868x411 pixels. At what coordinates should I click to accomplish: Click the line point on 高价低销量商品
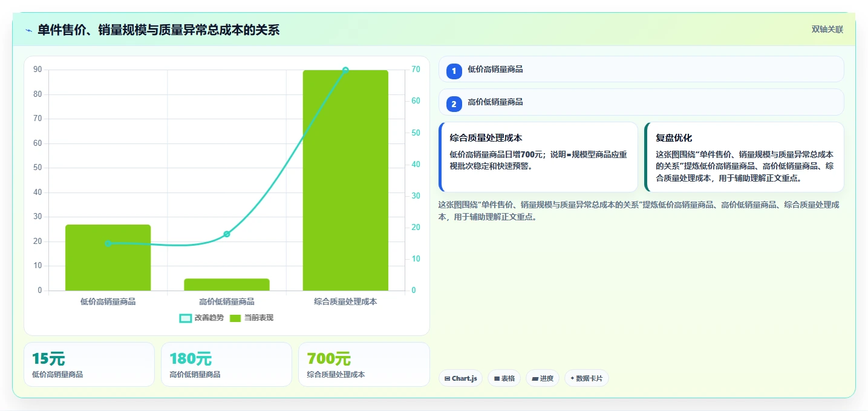(227, 234)
